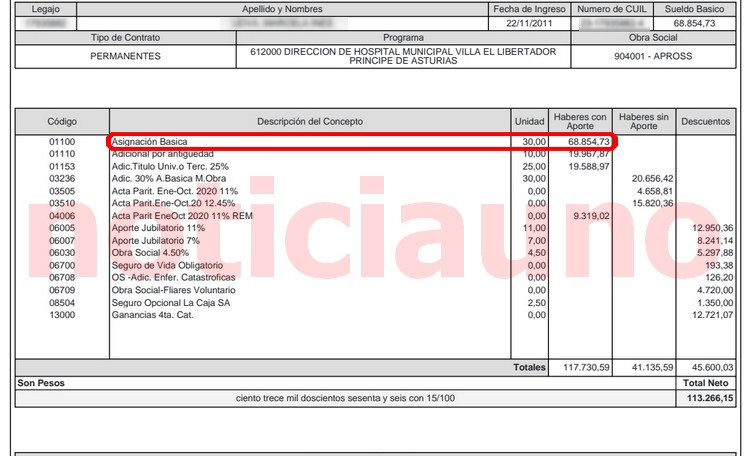Select the Total Neto amount 113.266,15

click(x=710, y=398)
